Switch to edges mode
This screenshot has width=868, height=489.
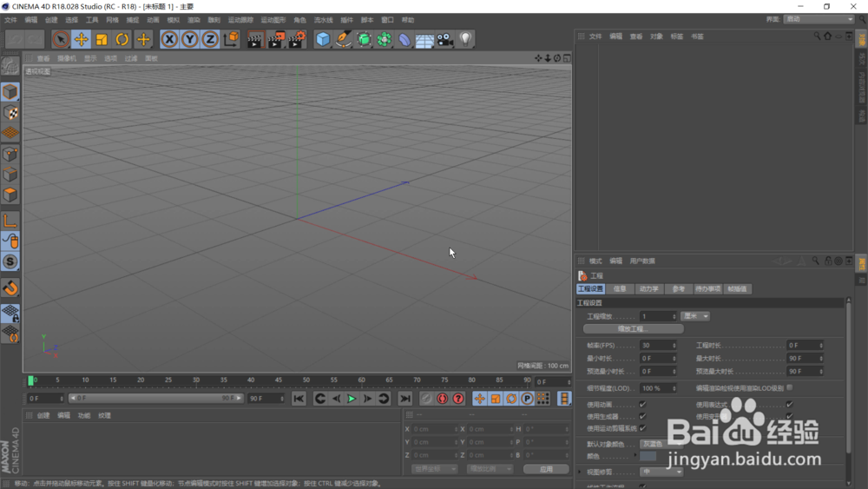coord(10,175)
